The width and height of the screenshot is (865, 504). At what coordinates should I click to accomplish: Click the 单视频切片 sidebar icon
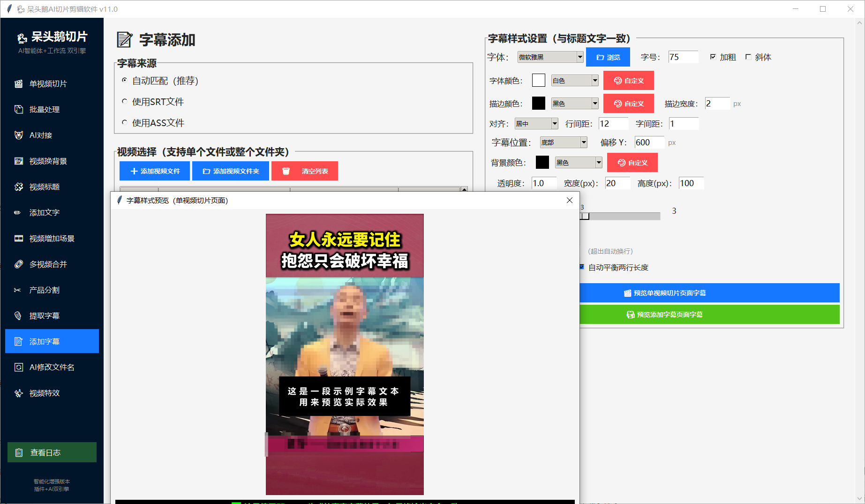click(19, 84)
